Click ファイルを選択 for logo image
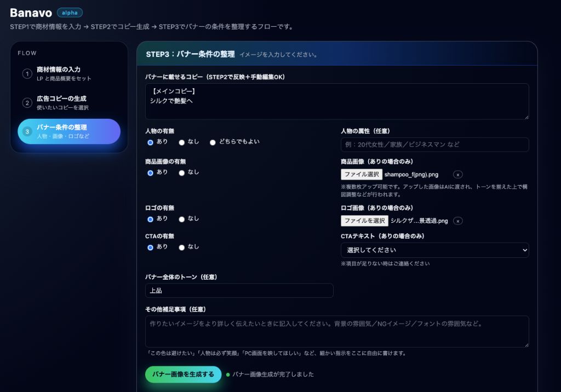The height and width of the screenshot is (392, 561). (x=364, y=221)
